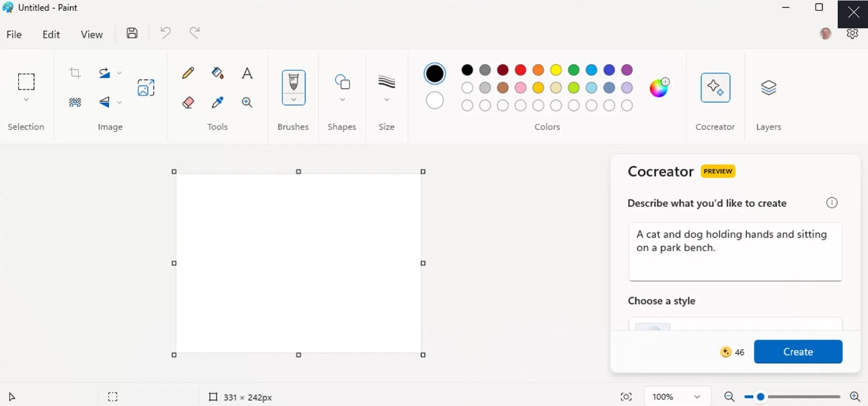868x406 pixels.
Task: Select the Fill bucket tool
Action: (x=217, y=73)
